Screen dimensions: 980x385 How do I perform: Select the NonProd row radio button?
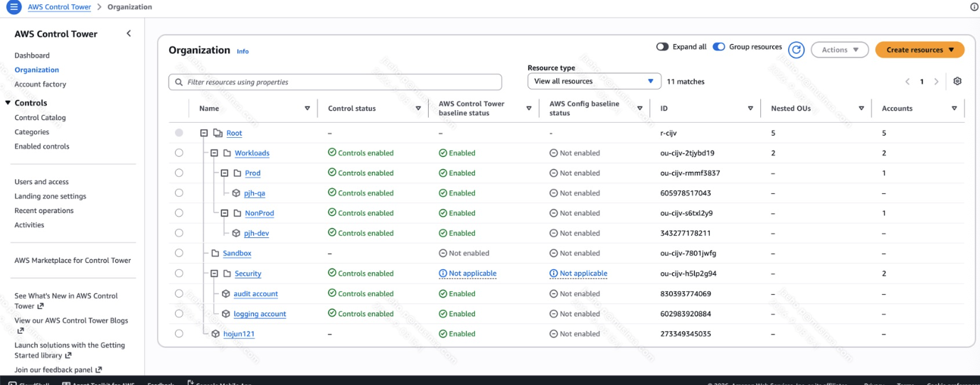179,212
